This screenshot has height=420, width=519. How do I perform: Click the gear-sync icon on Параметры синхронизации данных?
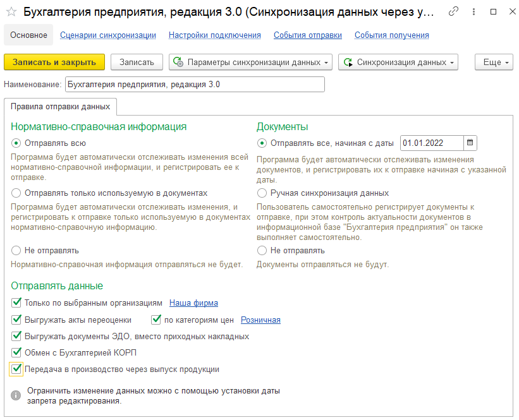[x=178, y=62]
